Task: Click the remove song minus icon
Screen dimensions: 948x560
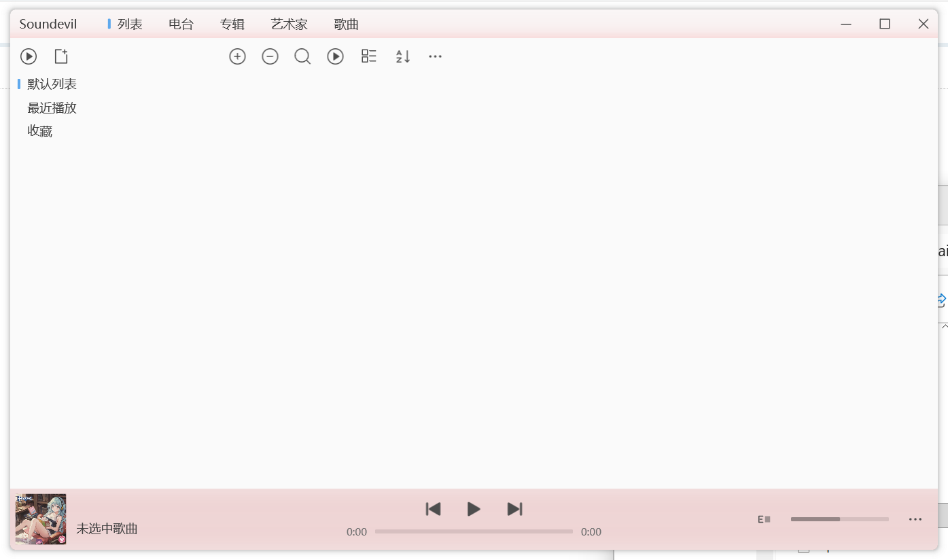Action: 270,56
